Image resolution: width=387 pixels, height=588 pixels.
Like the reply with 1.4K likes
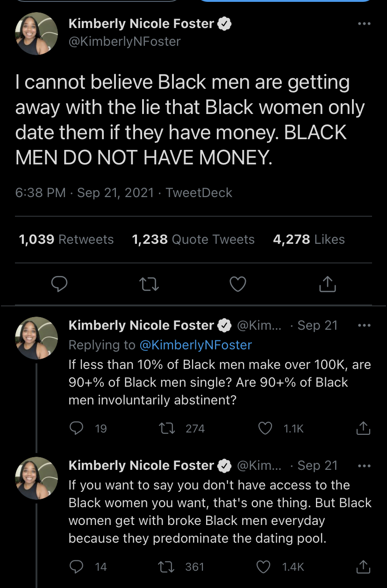[x=264, y=567]
